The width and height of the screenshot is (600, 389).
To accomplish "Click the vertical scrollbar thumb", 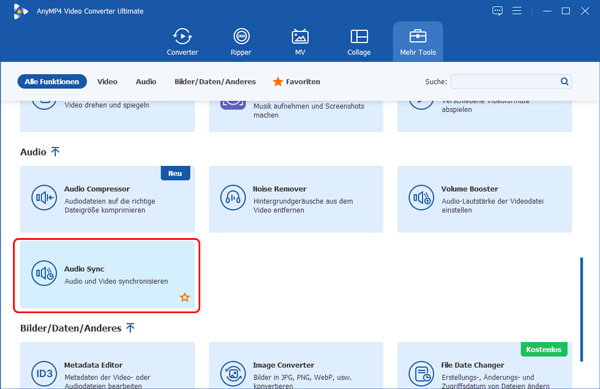I will tap(581, 309).
